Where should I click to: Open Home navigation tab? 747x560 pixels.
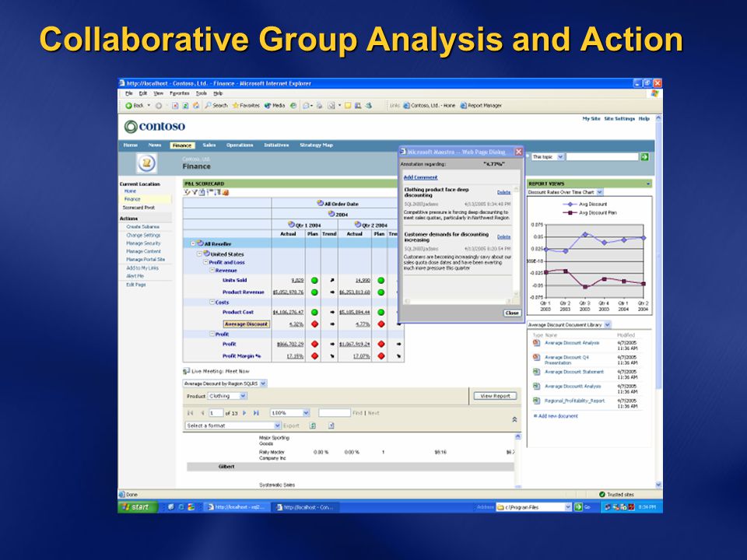[x=131, y=145]
